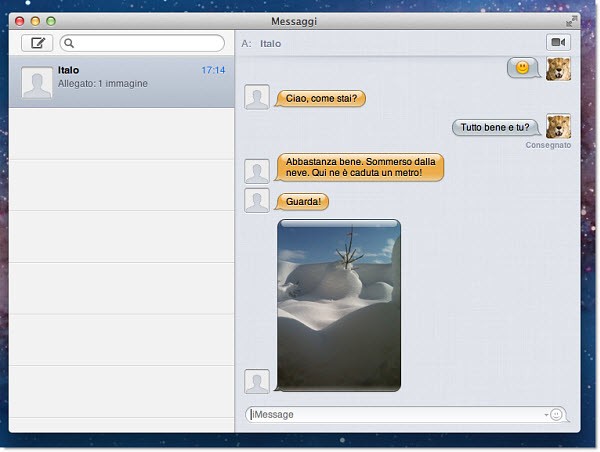The width and height of the screenshot is (600, 452).
Task: Click the sender avatar next to the snow photo
Action: tap(257, 381)
